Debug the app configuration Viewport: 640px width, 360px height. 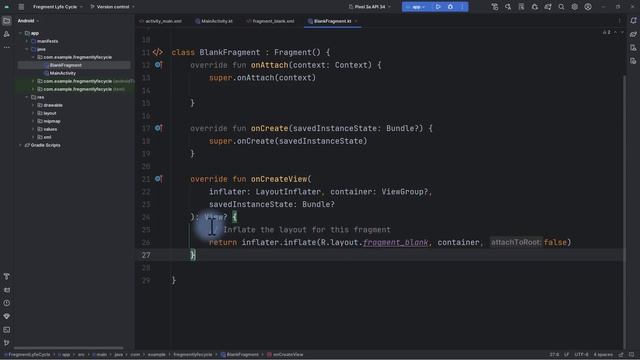point(450,7)
